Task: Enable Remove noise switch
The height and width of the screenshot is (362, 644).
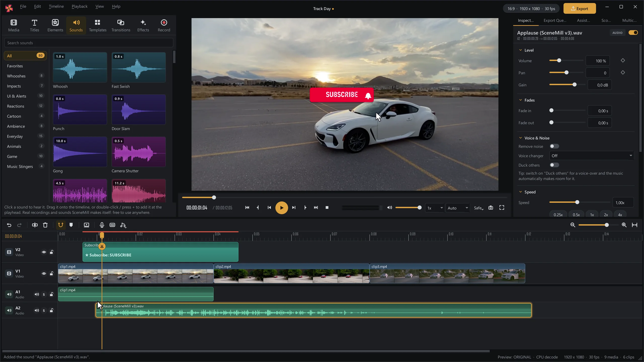Action: pos(554,146)
